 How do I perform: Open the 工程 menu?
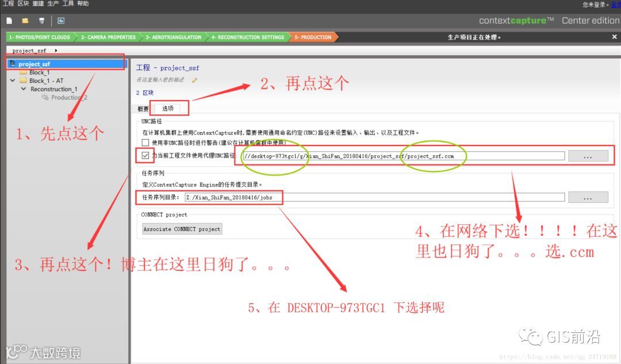tap(8, 3)
